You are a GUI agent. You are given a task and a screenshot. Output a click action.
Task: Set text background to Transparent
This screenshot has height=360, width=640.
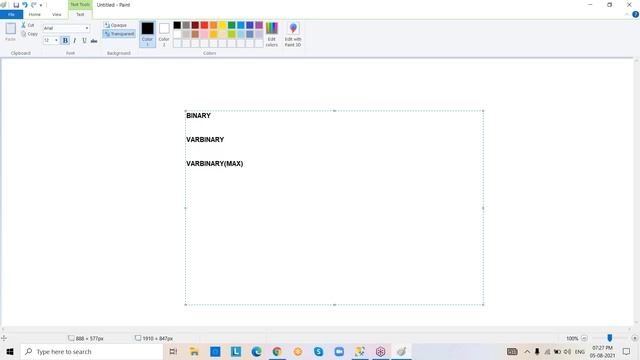(x=119, y=34)
